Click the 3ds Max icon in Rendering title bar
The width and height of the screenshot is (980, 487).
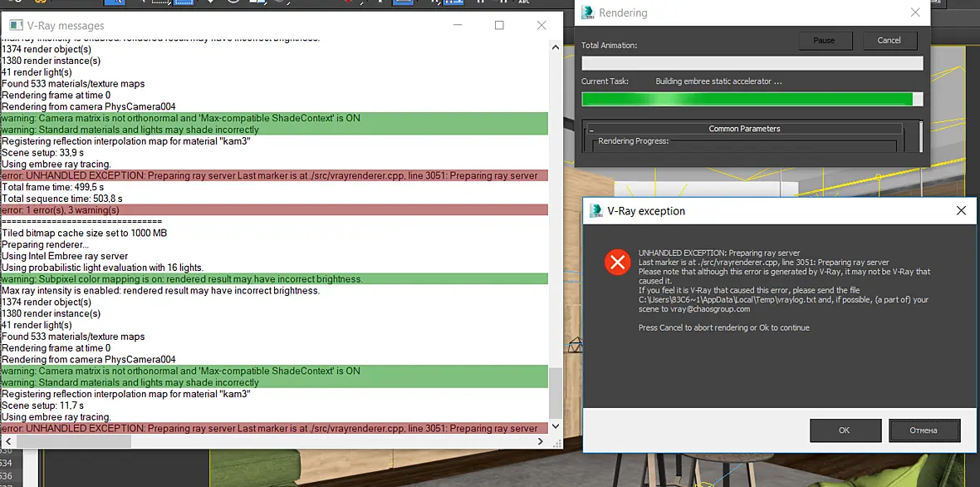click(587, 12)
